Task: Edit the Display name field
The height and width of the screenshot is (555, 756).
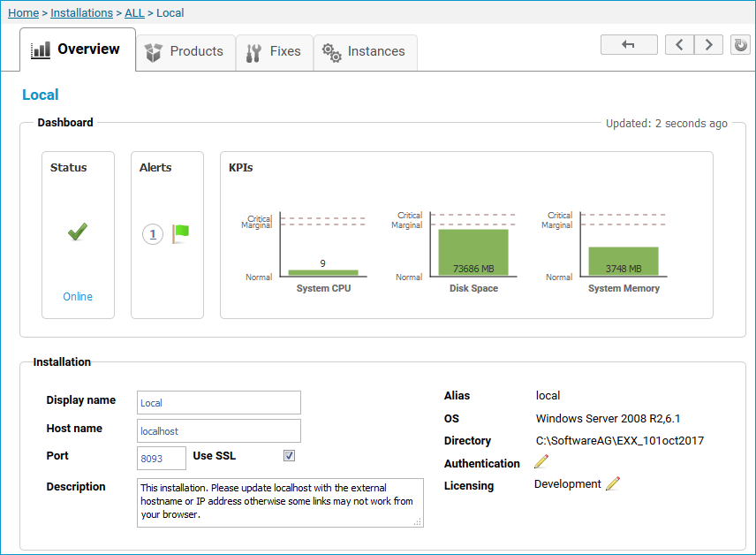Action: [219, 402]
